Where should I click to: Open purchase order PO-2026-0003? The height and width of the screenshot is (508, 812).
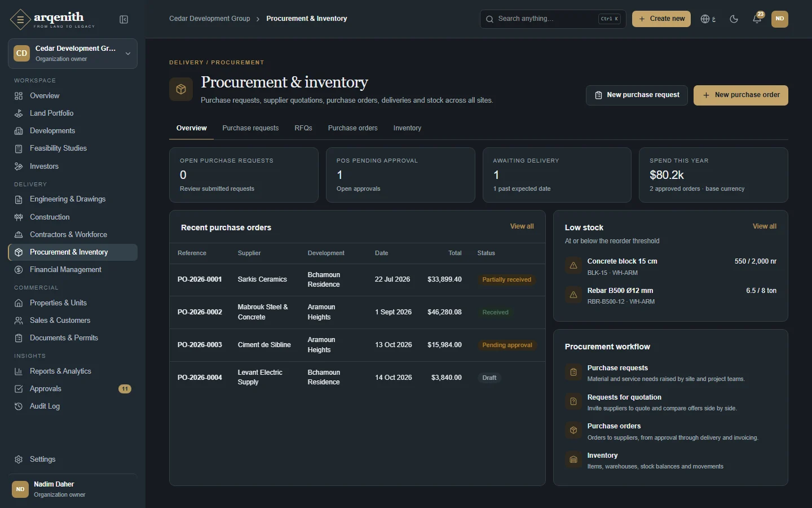(200, 345)
